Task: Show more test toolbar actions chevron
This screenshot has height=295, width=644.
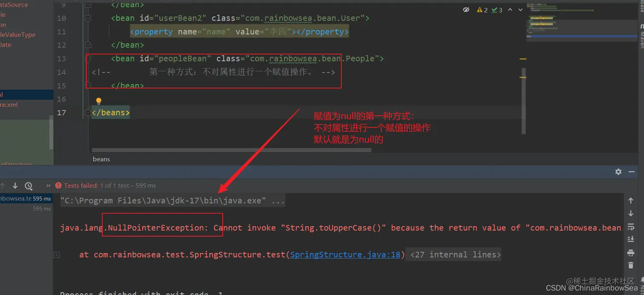Action: (x=48, y=186)
